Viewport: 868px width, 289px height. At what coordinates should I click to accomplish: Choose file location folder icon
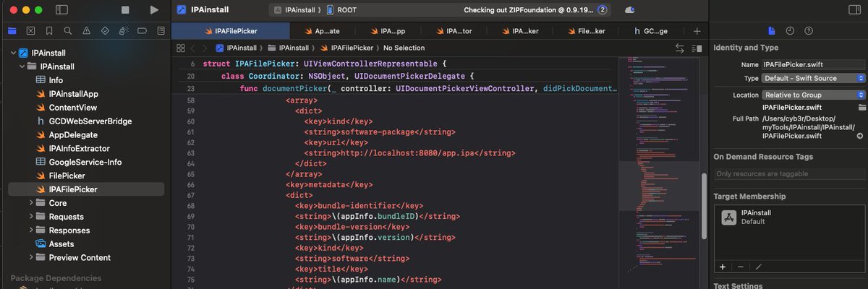tap(861, 107)
